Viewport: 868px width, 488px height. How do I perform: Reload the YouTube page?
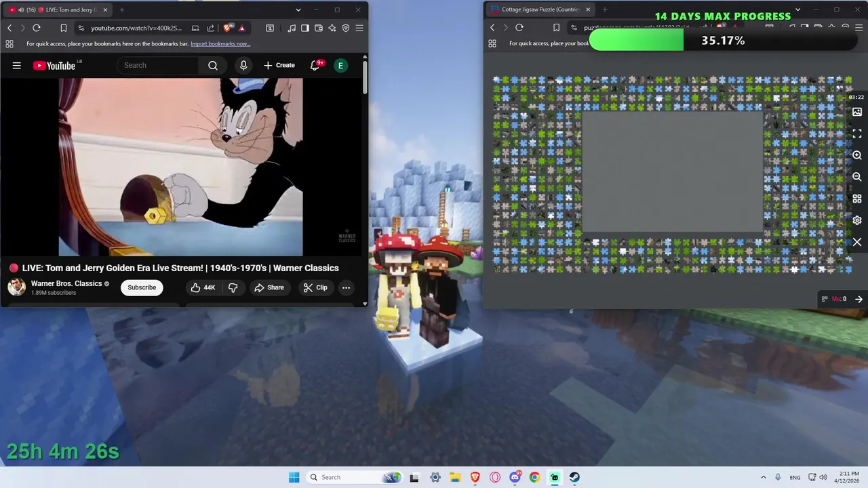[37, 28]
